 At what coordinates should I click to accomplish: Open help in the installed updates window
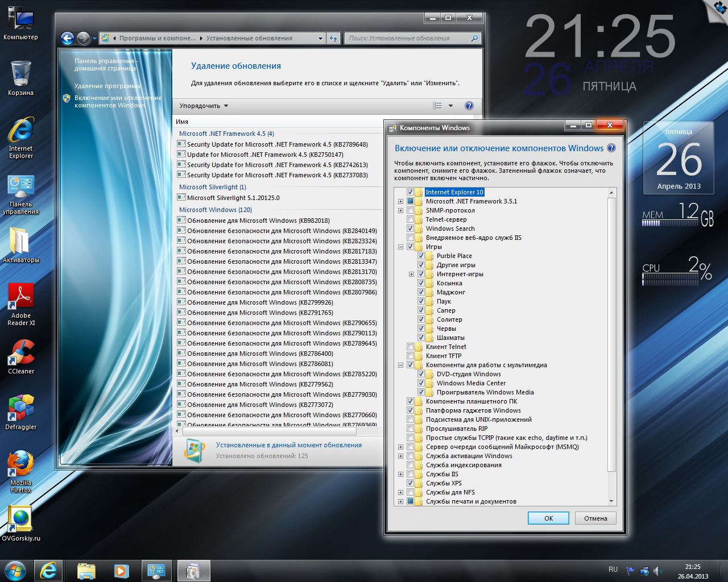click(469, 106)
